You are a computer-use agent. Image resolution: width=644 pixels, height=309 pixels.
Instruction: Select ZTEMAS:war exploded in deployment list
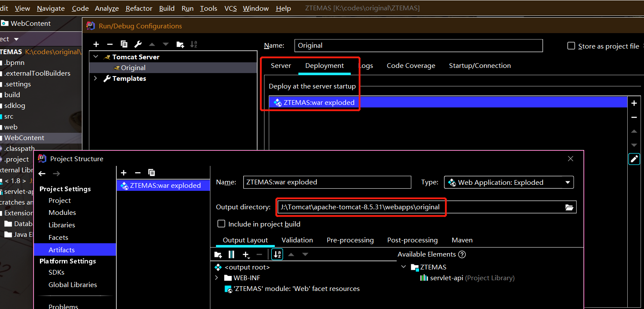coord(448,102)
